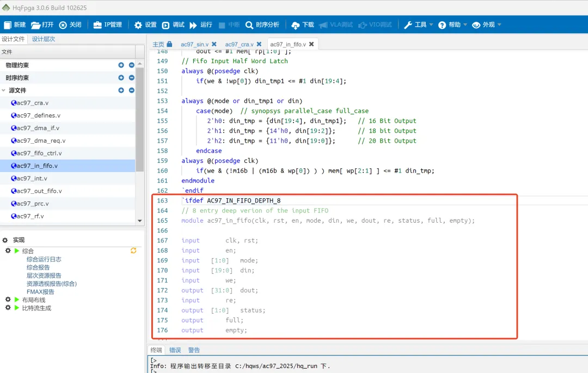
Task: Click the 新建 (New) toolbar icon
Action: [x=8, y=25]
